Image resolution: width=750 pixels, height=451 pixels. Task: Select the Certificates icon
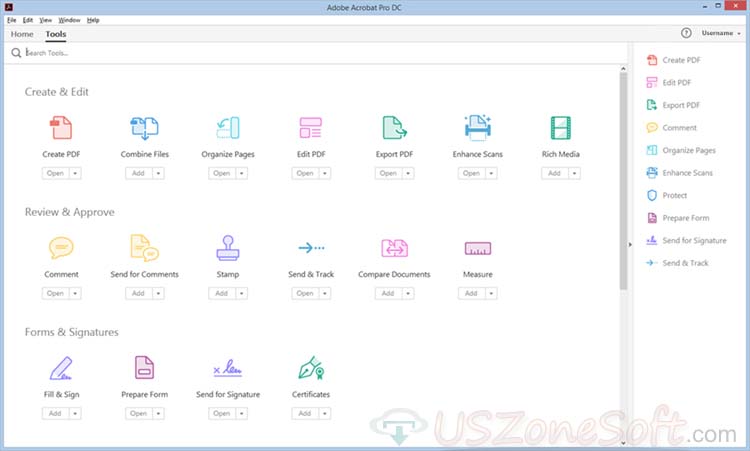coord(311,368)
